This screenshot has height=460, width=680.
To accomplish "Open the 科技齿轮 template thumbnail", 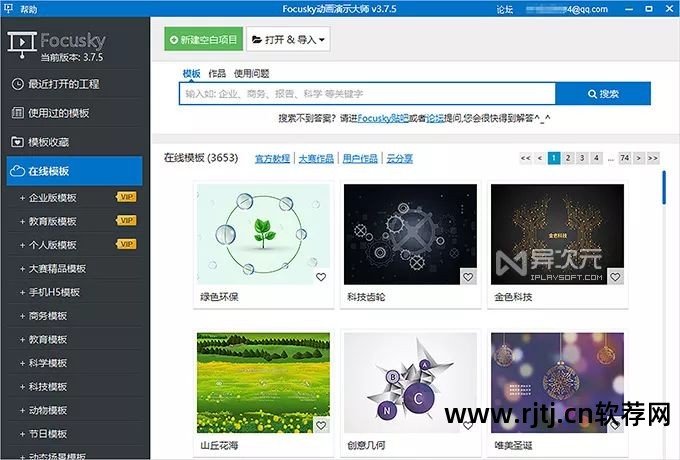I will coord(410,235).
